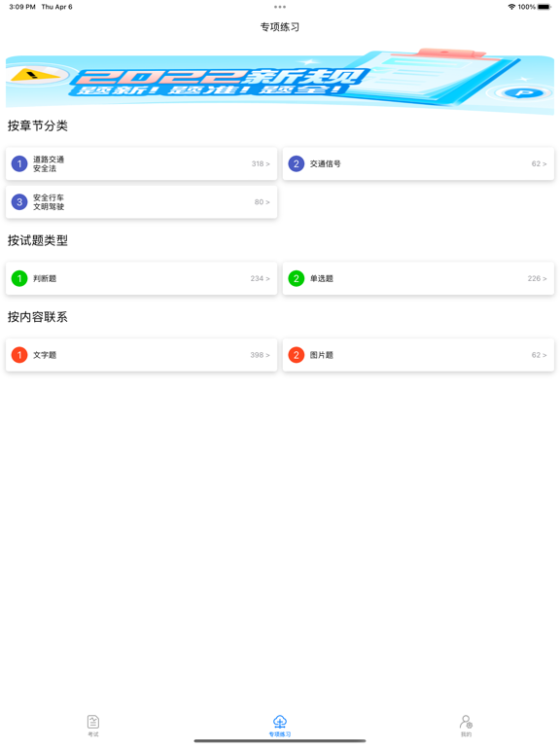Tap the green number 2 badge beside 单选题
560x747 pixels.
[297, 278]
